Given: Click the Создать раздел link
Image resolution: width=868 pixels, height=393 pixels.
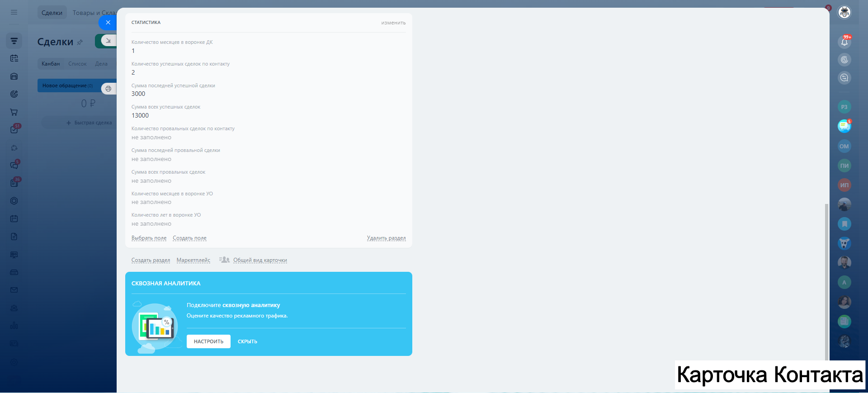Looking at the screenshot, I should point(151,260).
